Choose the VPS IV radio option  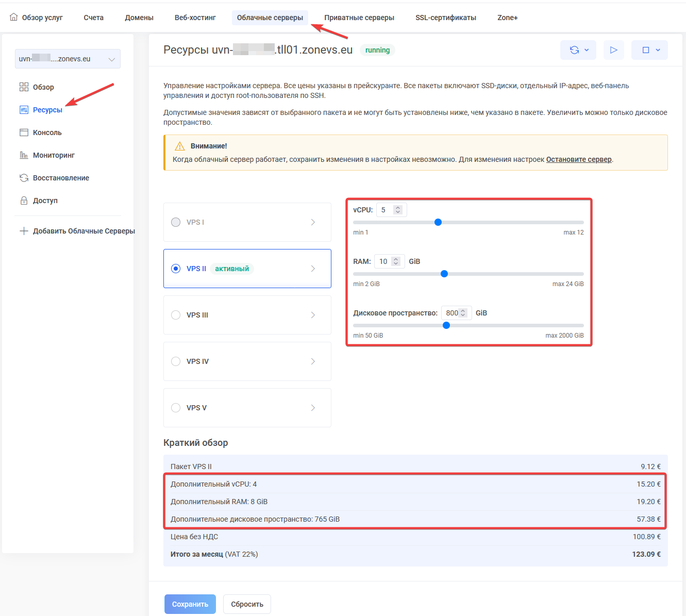click(x=176, y=361)
